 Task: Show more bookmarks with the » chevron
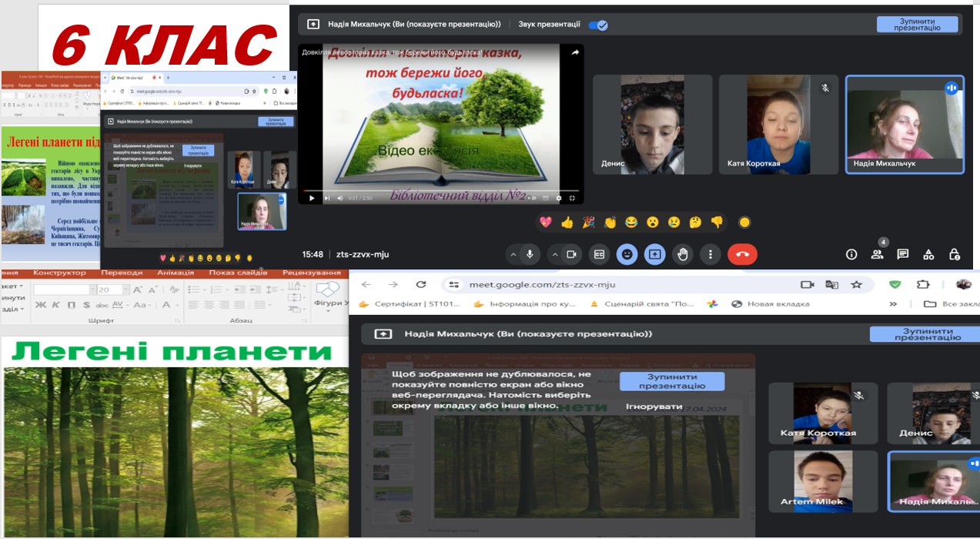pos(893,303)
